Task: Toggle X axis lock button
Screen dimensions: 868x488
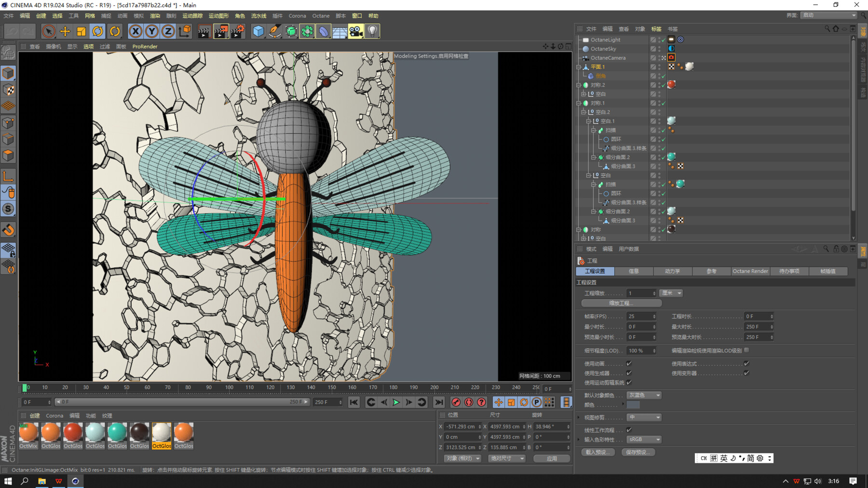Action: [136, 31]
